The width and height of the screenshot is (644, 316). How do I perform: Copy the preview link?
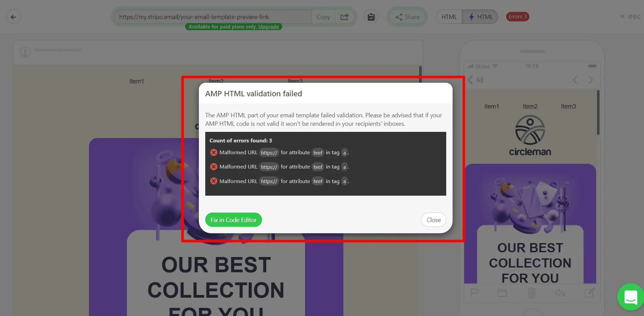[323, 17]
